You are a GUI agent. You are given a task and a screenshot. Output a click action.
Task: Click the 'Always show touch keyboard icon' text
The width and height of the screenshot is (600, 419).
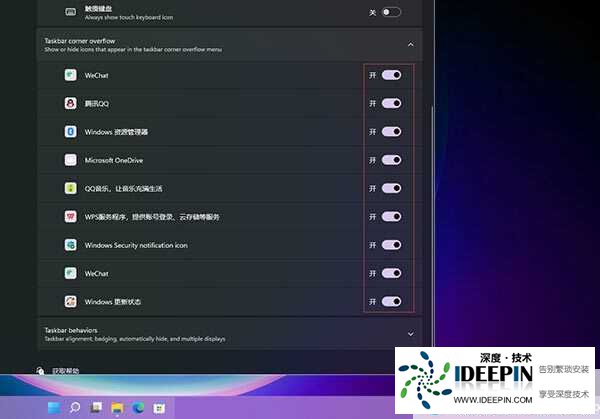129,17
